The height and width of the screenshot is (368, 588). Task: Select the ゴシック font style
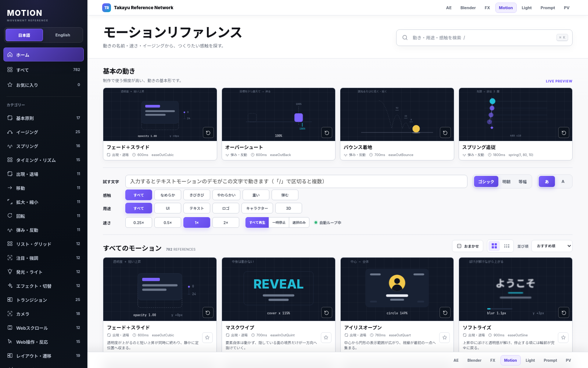(486, 181)
